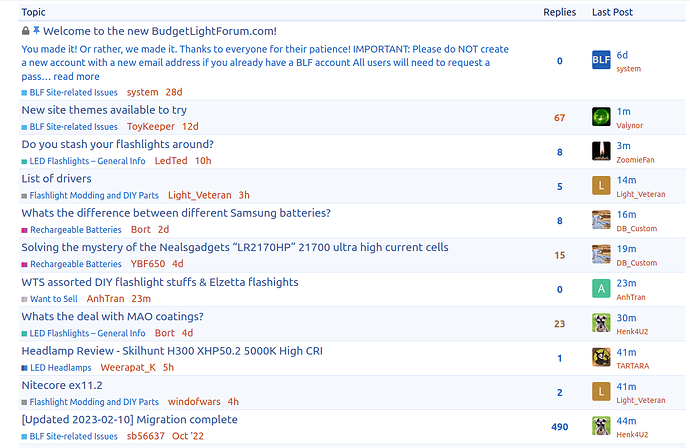This screenshot has width=690, height=448.
Task: Open LED Flashlights category under MAO coatings topic
Action: point(84,333)
